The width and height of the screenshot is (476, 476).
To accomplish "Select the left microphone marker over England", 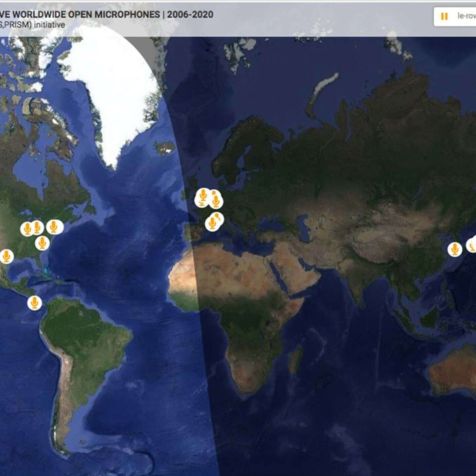I will coord(203,197).
